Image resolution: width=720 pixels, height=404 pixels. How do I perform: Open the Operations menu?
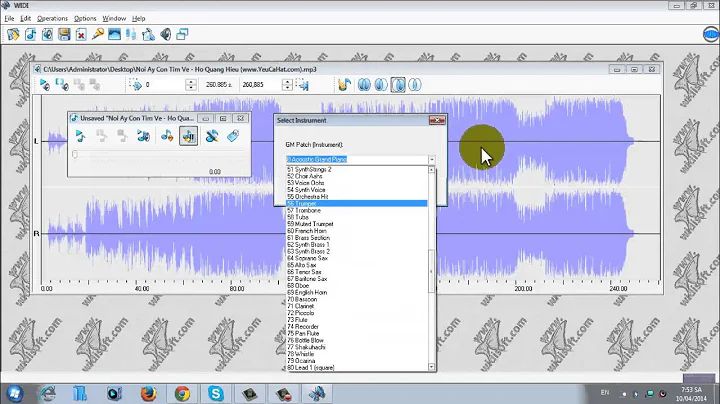click(x=52, y=18)
